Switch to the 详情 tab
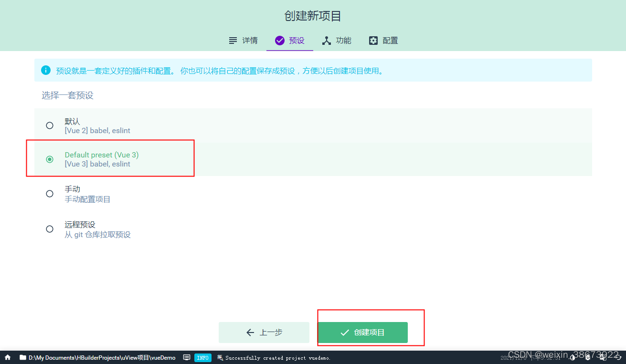 click(243, 41)
